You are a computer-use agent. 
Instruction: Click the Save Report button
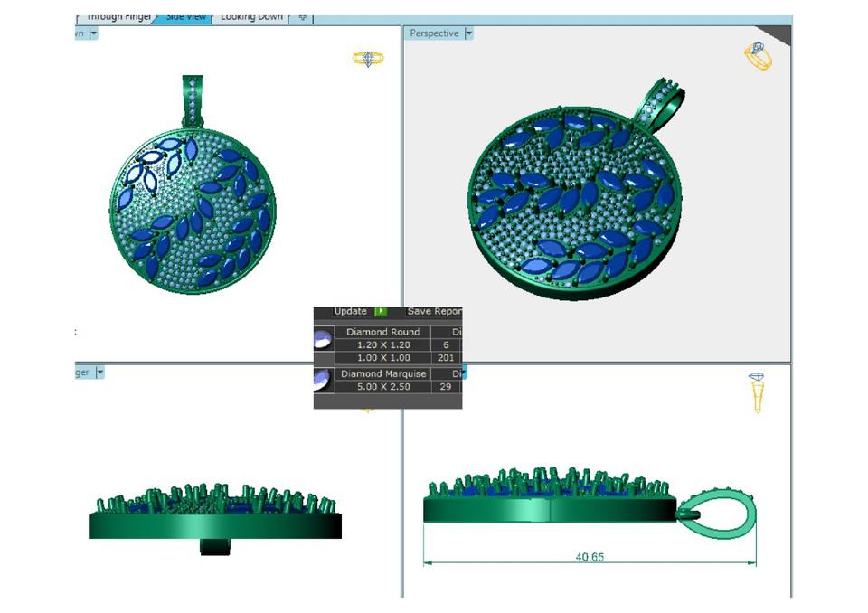click(434, 311)
